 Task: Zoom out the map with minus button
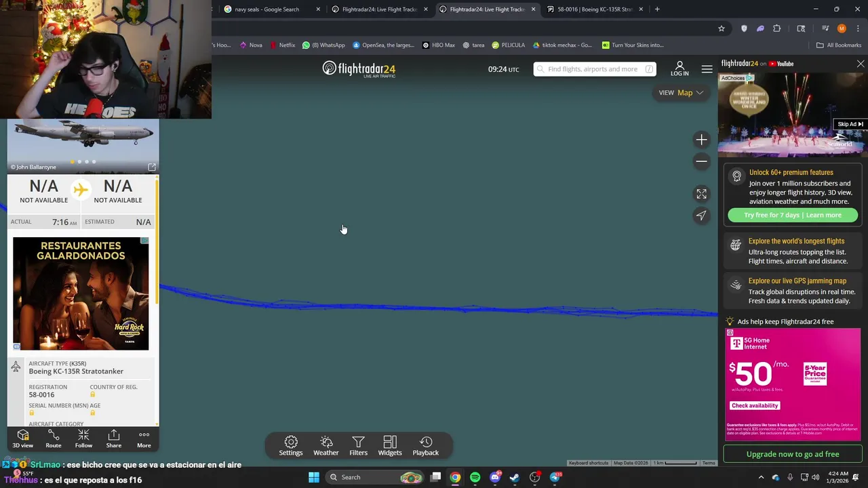(701, 161)
